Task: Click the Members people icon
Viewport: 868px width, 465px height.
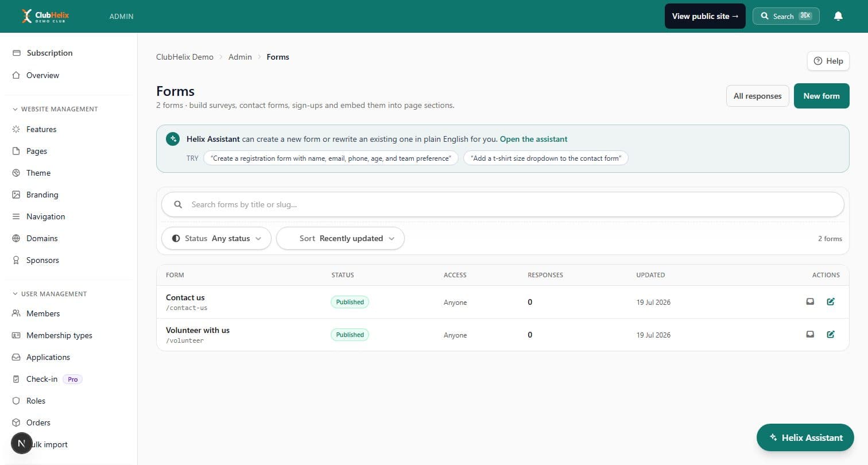Action: [16, 313]
